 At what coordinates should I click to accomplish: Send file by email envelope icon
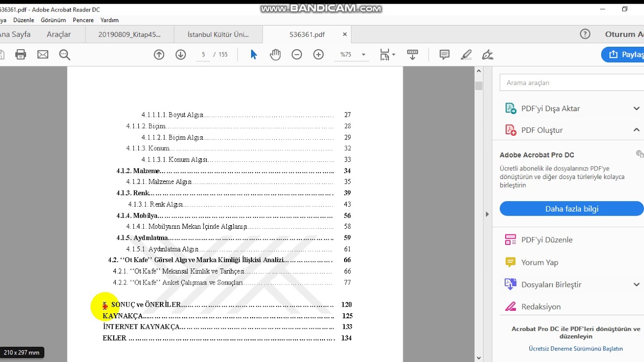43,54
